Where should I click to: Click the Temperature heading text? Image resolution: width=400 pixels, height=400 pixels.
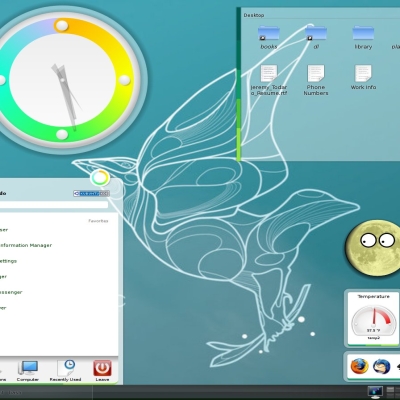coord(373,296)
